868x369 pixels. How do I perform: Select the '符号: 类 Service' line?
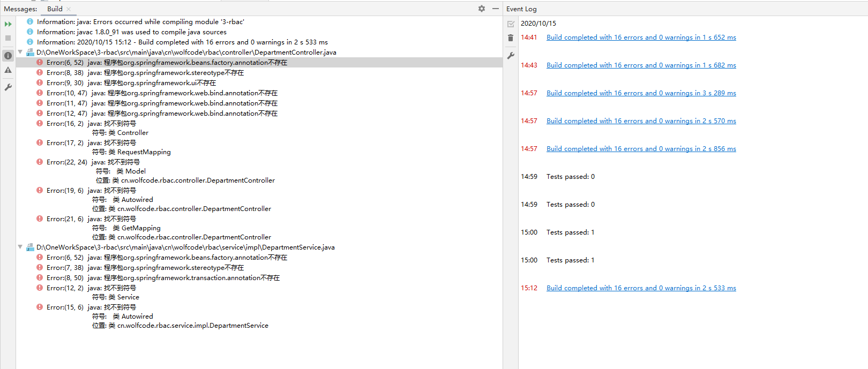tap(115, 297)
